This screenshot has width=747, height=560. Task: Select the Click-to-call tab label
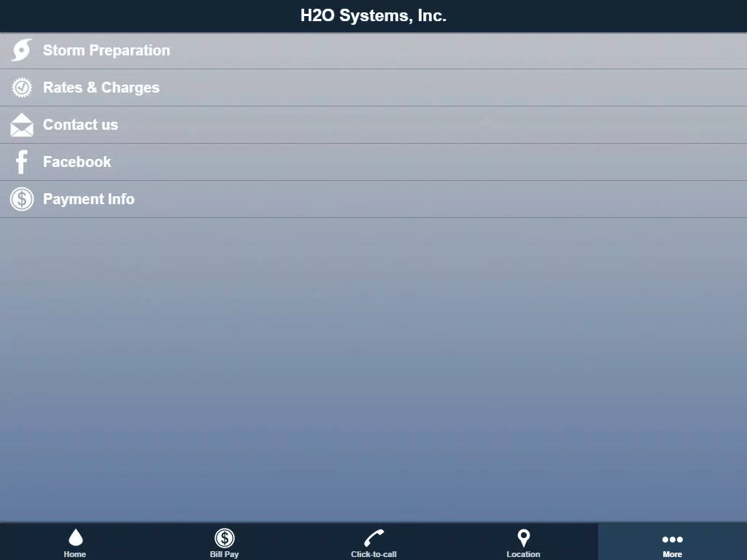[x=373, y=554]
